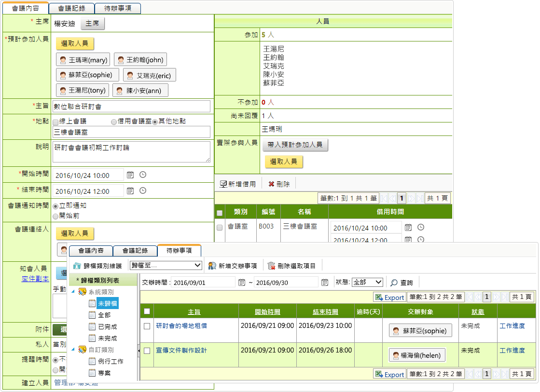
Task: Open the 歸檔至... dropdown
Action: (166, 265)
